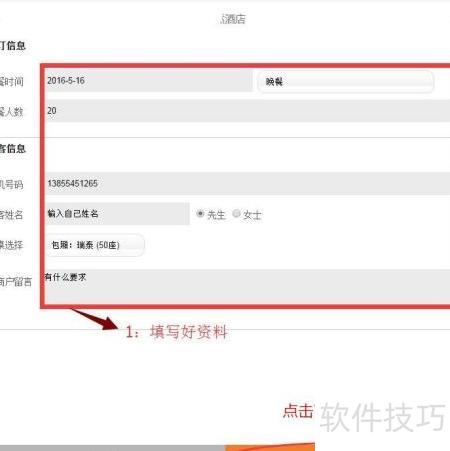Click the 顾客信息 section heading
Screen dimensions: 450x451
(x=13, y=149)
